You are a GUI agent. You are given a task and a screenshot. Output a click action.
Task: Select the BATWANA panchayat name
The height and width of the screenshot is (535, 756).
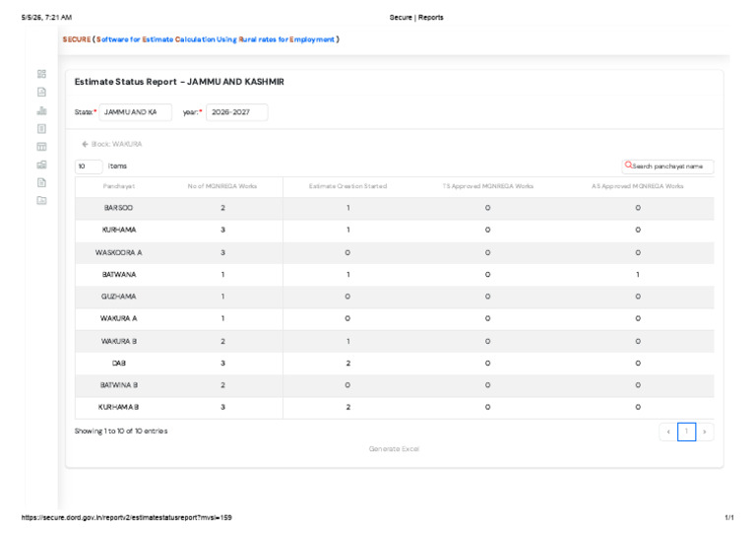click(x=118, y=275)
